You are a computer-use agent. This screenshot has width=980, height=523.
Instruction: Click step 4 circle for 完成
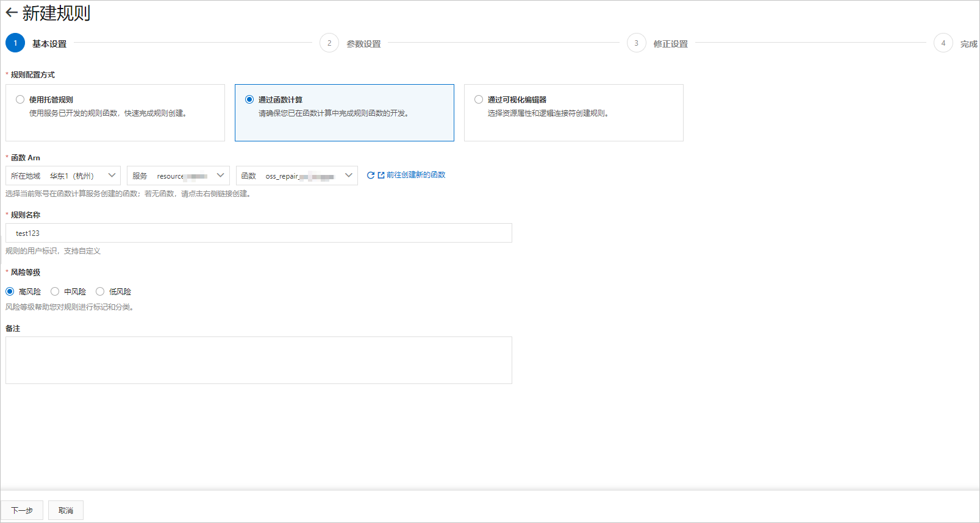point(943,43)
